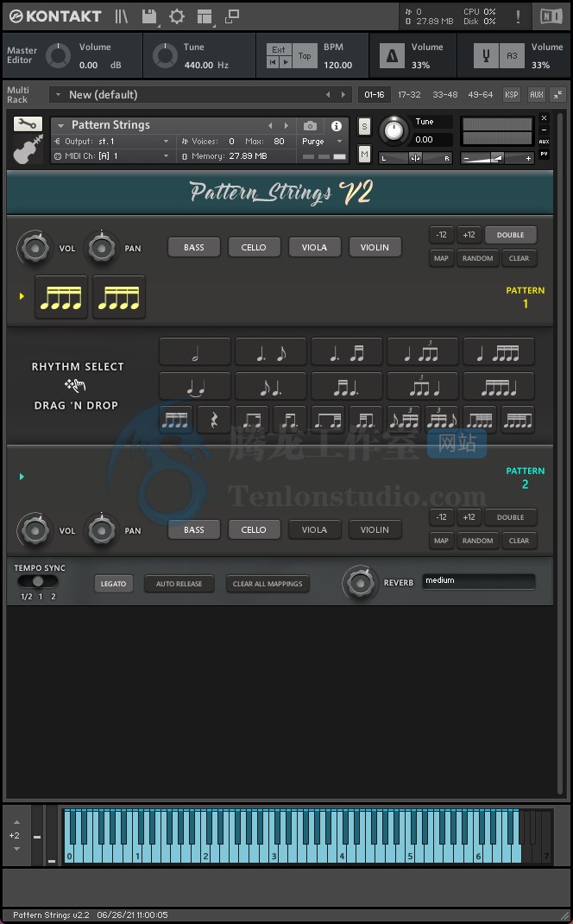Toggle AUTO RELEASE option
This screenshot has width=573, height=924.
179,584
